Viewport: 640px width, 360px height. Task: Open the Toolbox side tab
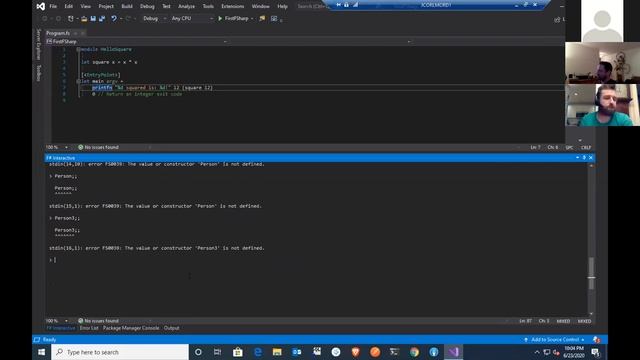(x=39, y=73)
